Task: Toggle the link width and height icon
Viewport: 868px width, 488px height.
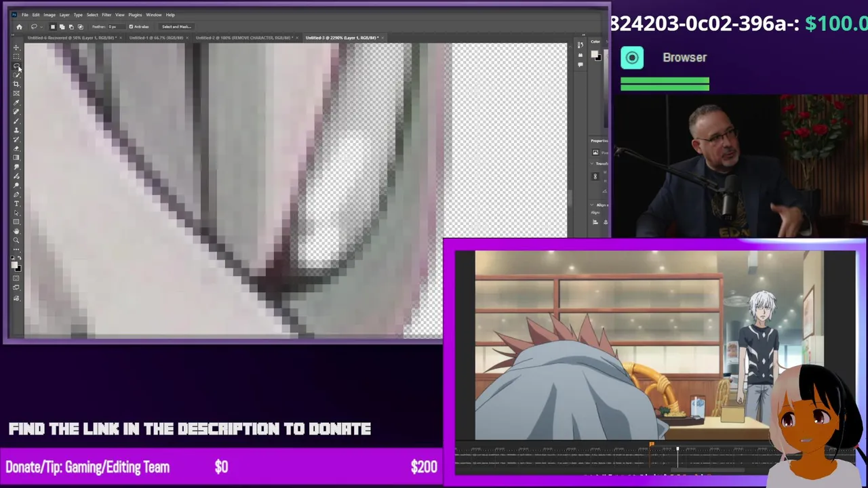Action: pos(595,176)
